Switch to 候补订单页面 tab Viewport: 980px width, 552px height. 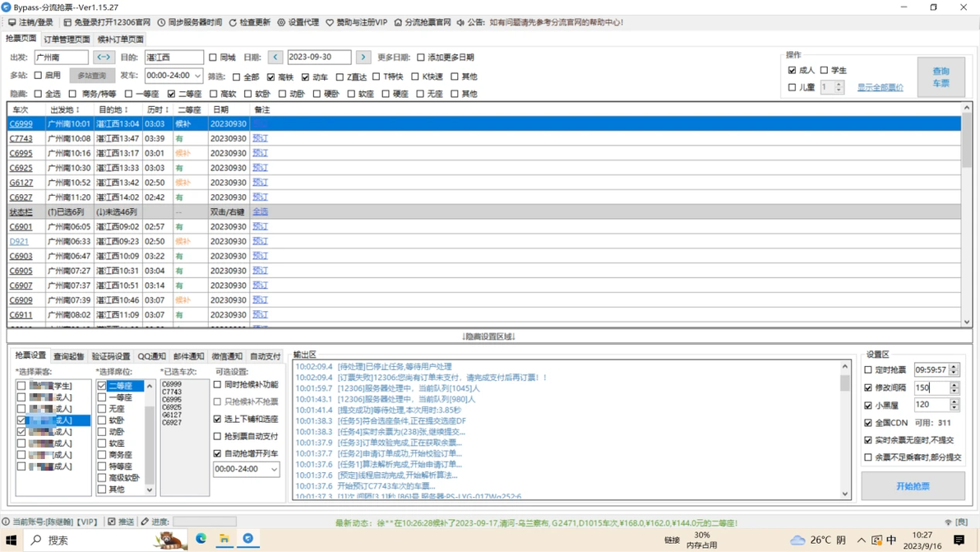tap(120, 39)
